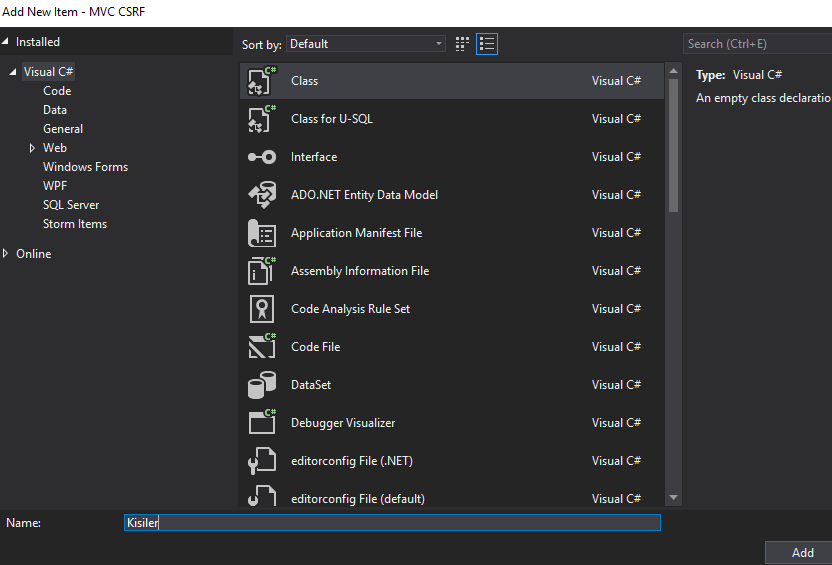The height and width of the screenshot is (565, 832).
Task: Focus the Search templates box
Action: coord(757,44)
